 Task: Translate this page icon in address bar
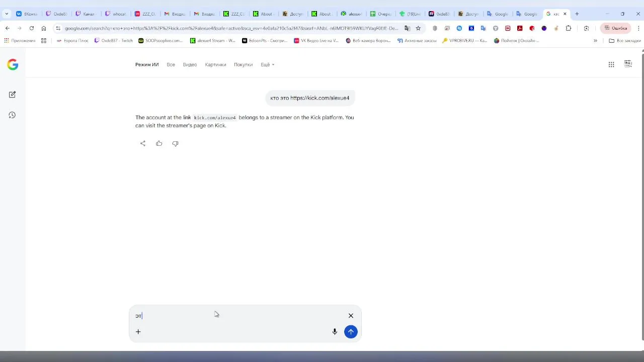tap(407, 28)
